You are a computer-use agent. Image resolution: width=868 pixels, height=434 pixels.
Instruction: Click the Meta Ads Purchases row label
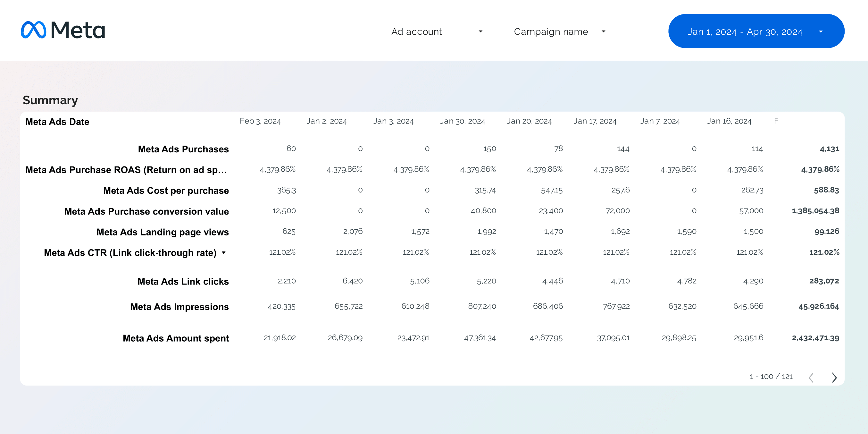[x=183, y=149]
